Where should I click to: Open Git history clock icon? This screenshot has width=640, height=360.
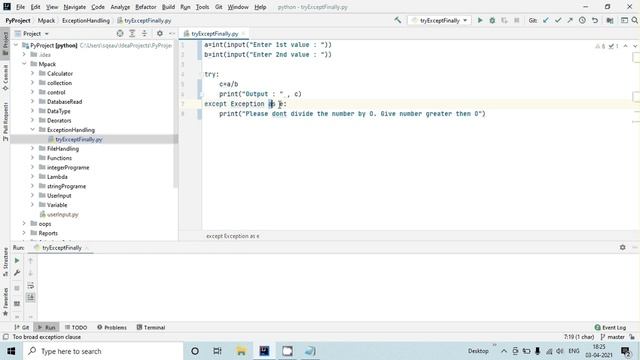(x=582, y=20)
